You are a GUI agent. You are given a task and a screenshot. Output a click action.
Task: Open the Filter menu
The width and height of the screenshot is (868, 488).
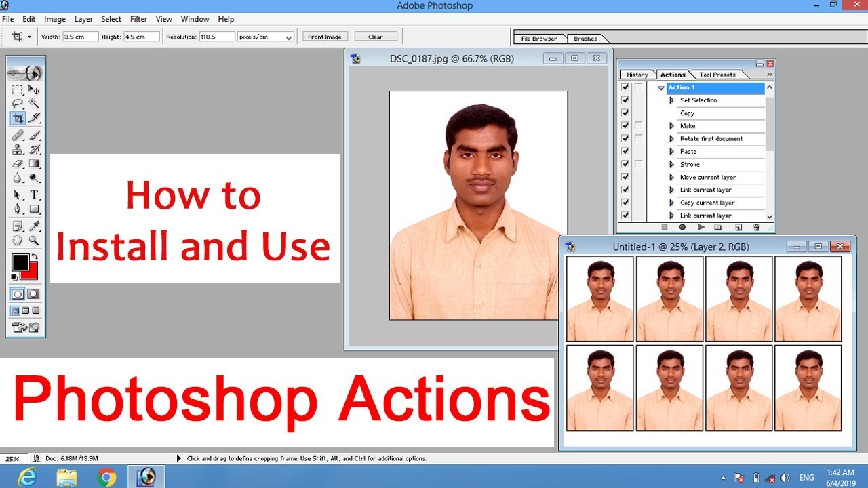pyautogui.click(x=138, y=19)
